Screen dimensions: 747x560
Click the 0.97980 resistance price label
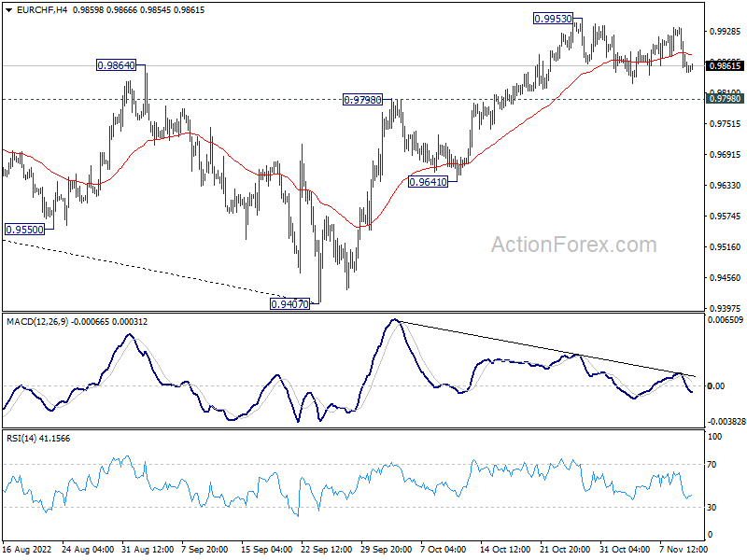(x=362, y=100)
